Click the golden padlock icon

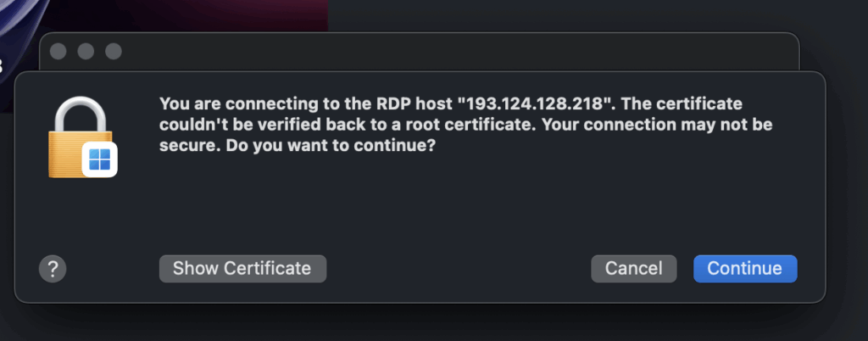pos(81,137)
